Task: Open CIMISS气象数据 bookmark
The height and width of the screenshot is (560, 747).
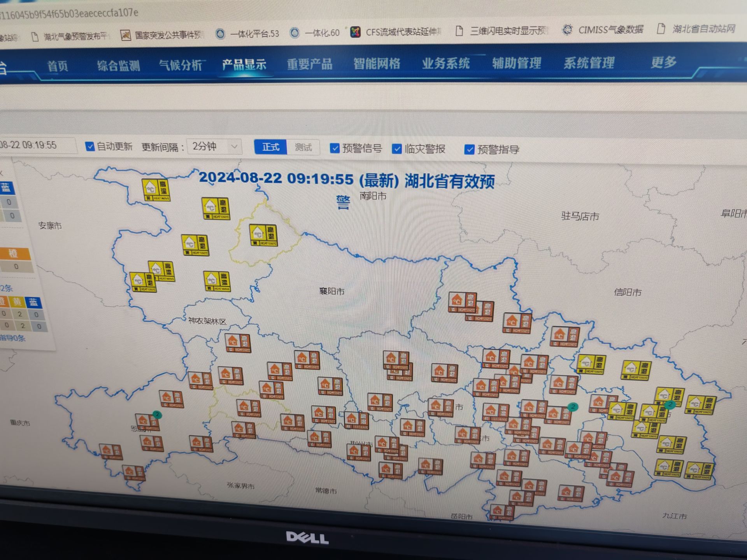Action: pyautogui.click(x=603, y=30)
